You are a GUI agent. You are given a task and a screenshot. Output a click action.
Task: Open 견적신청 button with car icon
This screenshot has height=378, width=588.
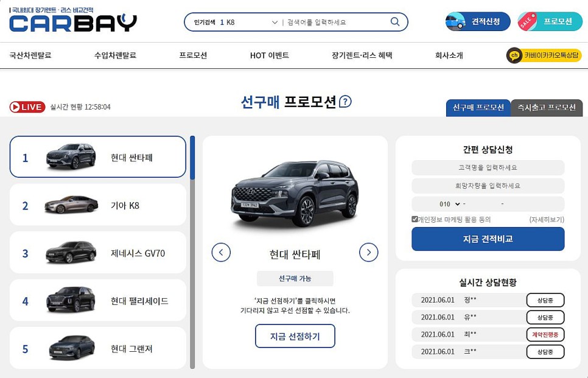point(478,21)
